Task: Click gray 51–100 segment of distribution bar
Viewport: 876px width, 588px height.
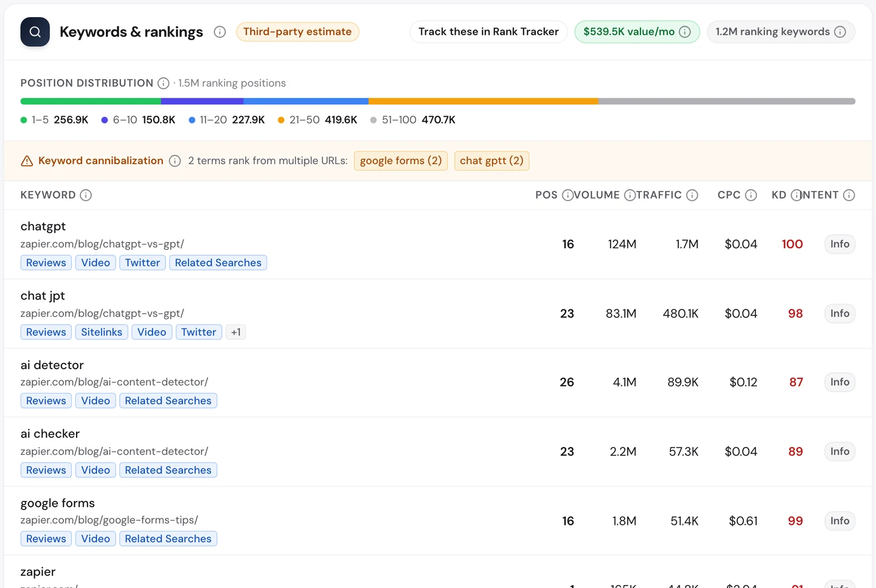Action: (727, 102)
